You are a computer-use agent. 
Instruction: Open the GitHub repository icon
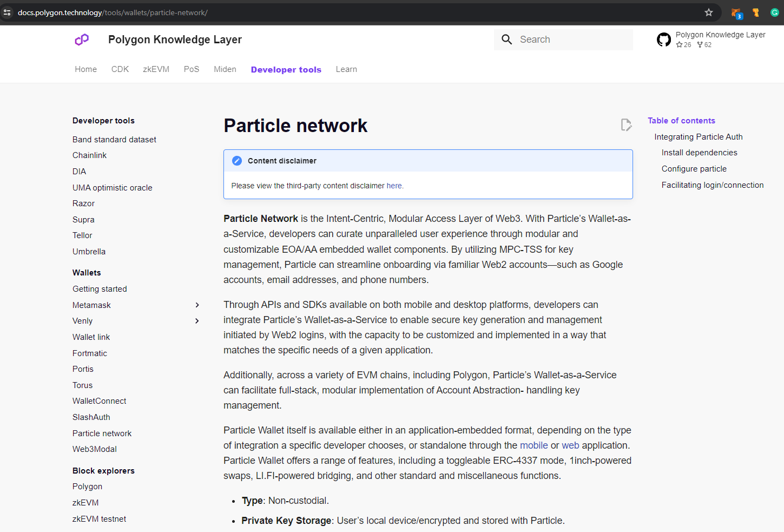point(664,40)
